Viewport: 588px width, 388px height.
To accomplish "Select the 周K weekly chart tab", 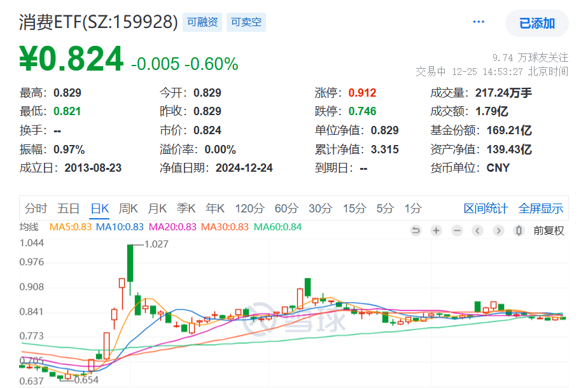I will [x=129, y=208].
